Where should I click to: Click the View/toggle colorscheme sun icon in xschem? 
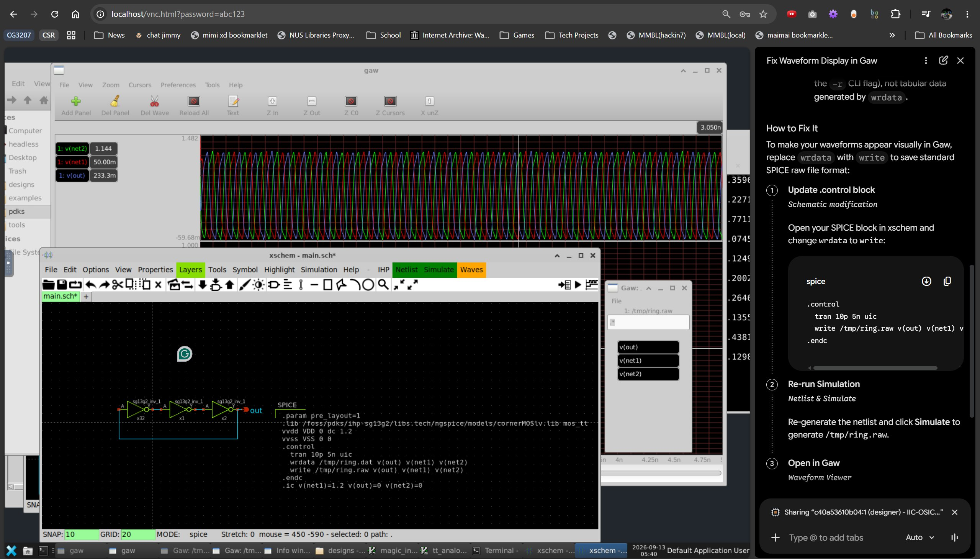[258, 285]
